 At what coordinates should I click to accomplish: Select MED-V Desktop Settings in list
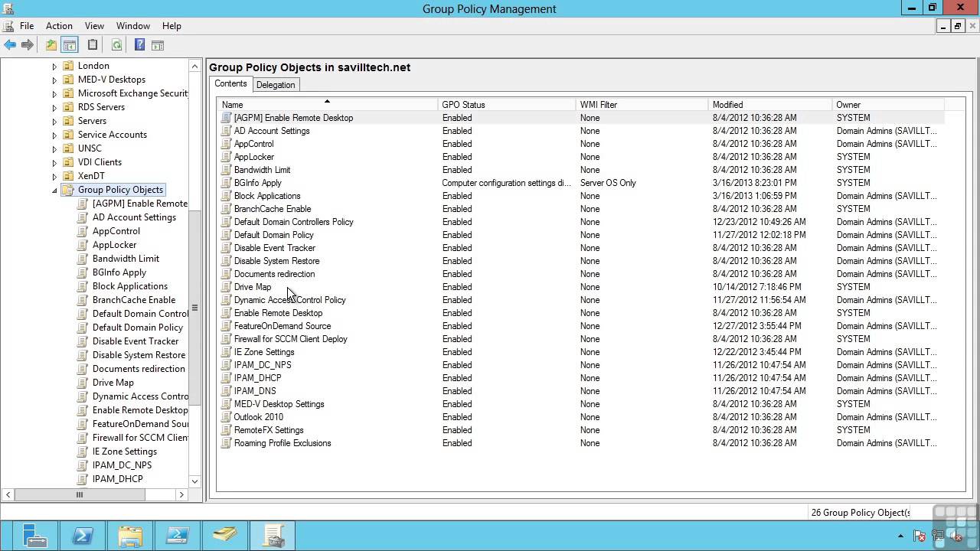[279, 404]
